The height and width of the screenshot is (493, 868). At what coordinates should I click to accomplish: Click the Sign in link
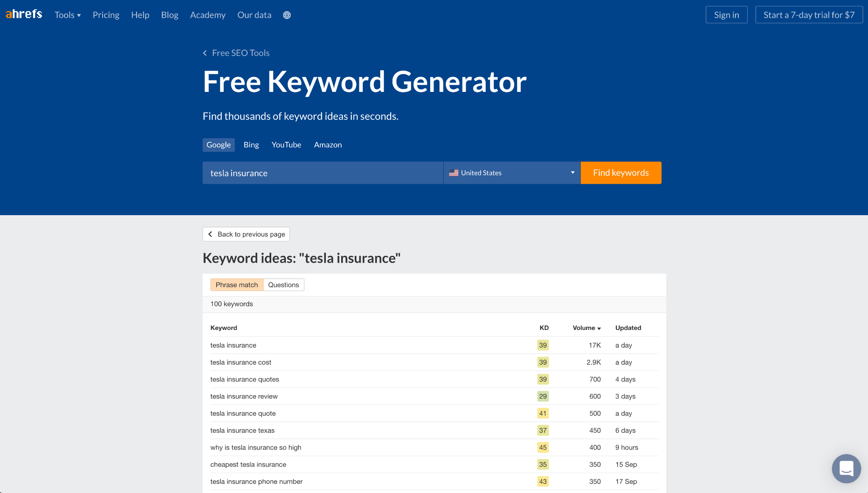(727, 15)
